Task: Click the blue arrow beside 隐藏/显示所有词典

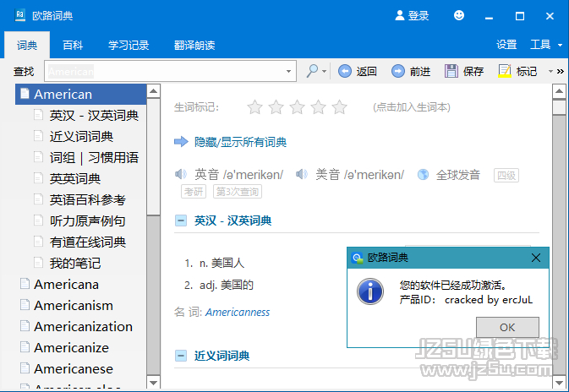Action: (181, 142)
